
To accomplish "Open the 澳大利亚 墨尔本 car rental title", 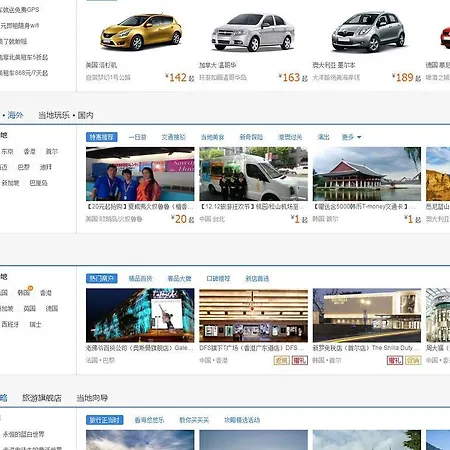I will tap(334, 65).
